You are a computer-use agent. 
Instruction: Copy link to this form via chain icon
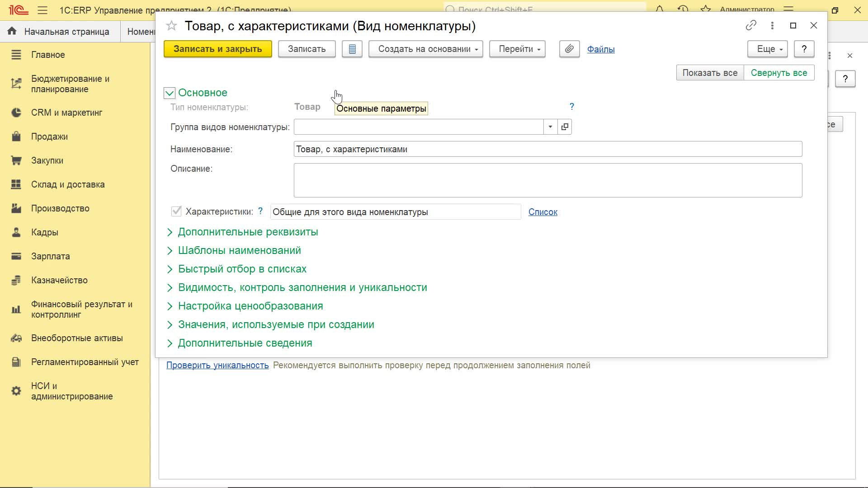click(751, 25)
